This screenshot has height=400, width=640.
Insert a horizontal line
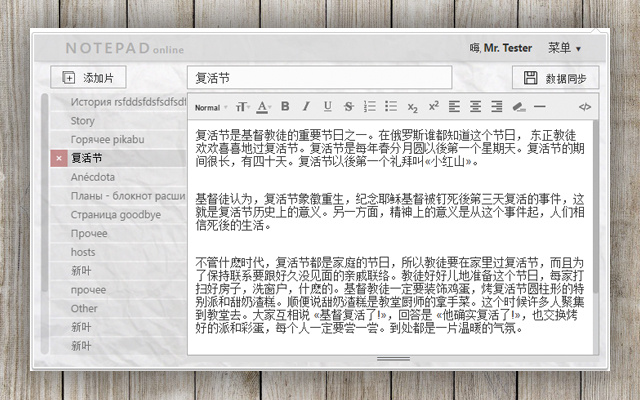pyautogui.click(x=540, y=107)
